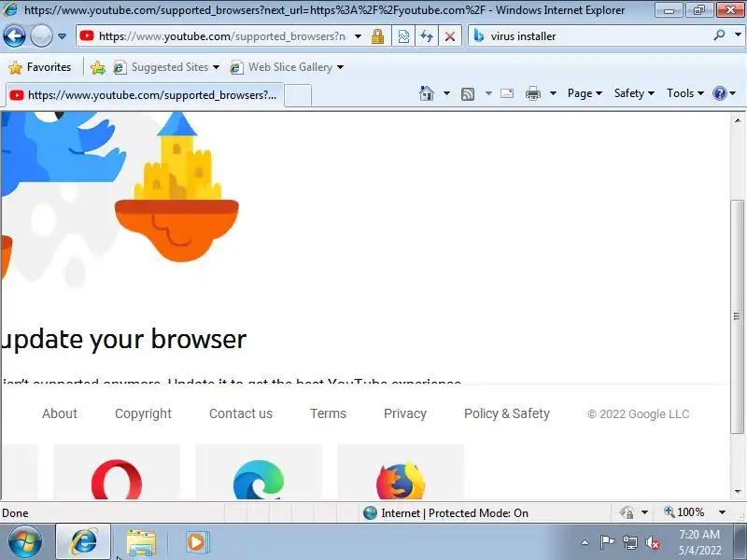Click the About footer link
Image resolution: width=747 pixels, height=560 pixels.
tap(60, 413)
